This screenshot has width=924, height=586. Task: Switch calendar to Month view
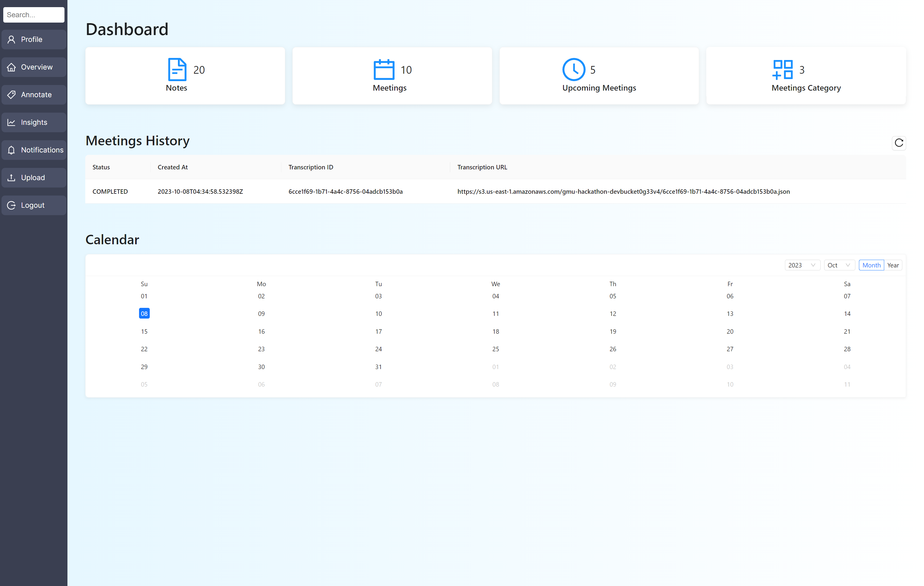[871, 265]
